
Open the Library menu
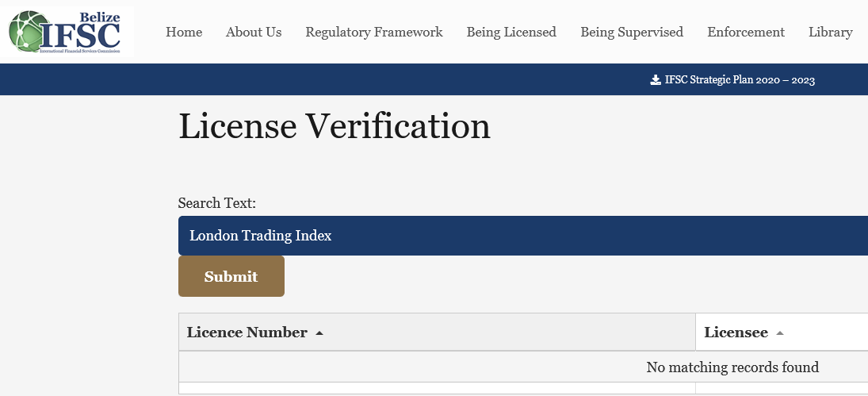coord(831,32)
